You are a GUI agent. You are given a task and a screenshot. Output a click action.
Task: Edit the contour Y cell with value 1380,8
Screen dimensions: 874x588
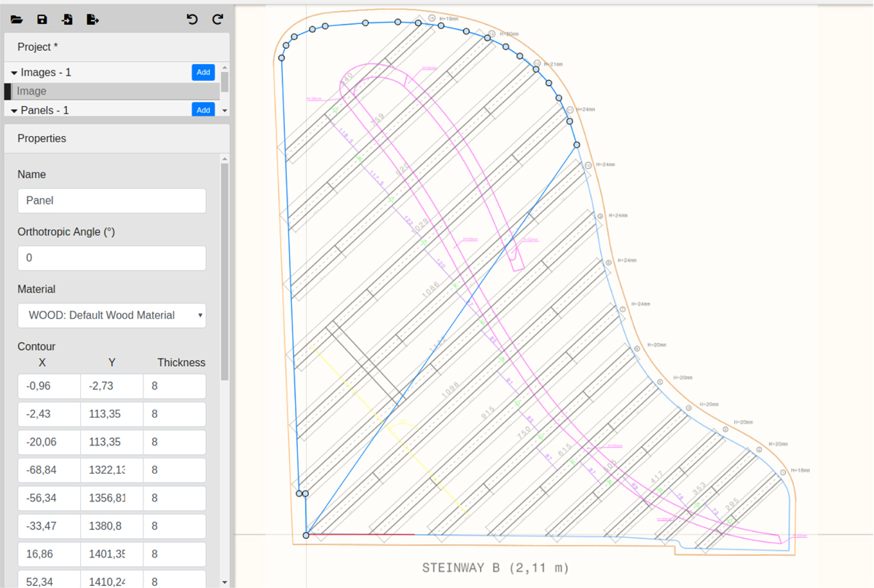[x=111, y=526]
